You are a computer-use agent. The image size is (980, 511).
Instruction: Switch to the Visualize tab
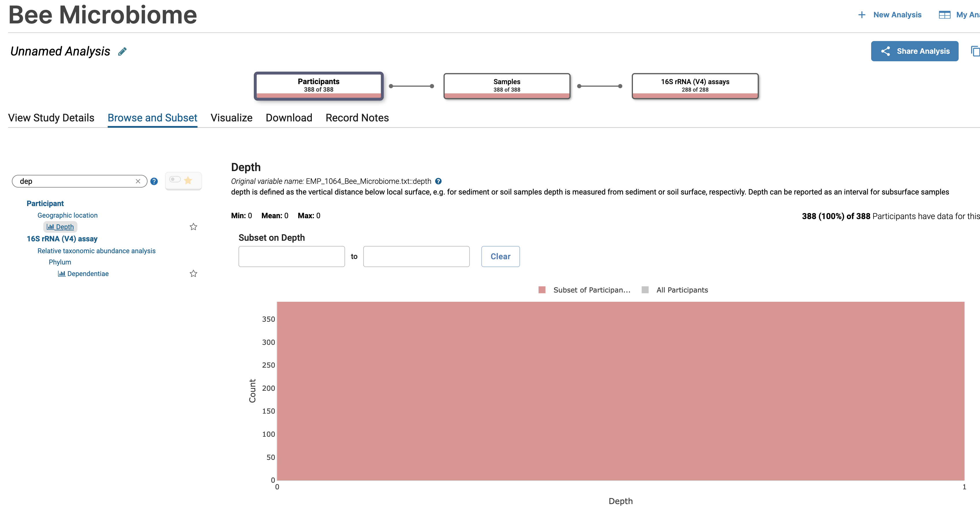point(231,118)
